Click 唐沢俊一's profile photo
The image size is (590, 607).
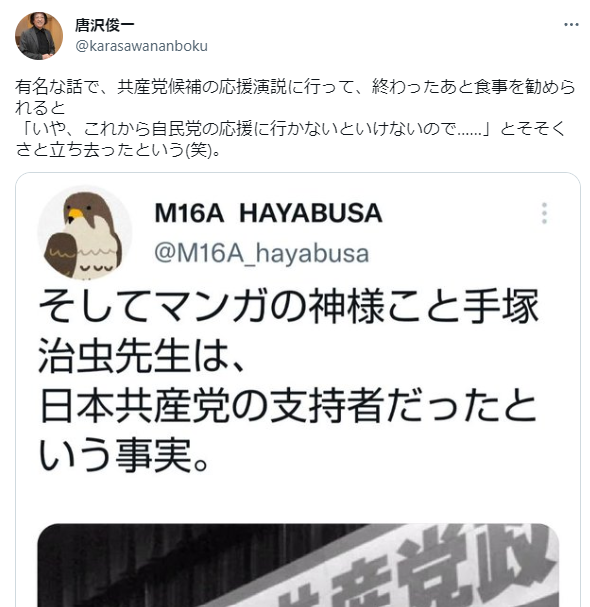39,36
